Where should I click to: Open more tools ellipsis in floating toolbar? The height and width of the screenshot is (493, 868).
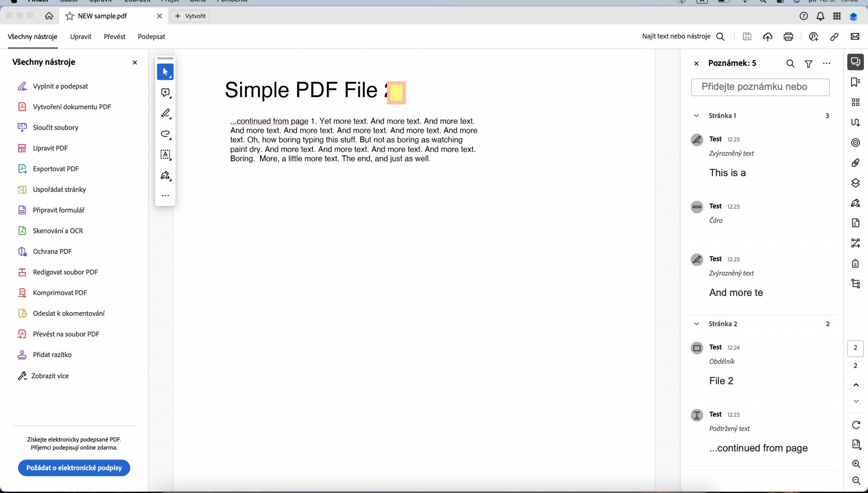(165, 196)
